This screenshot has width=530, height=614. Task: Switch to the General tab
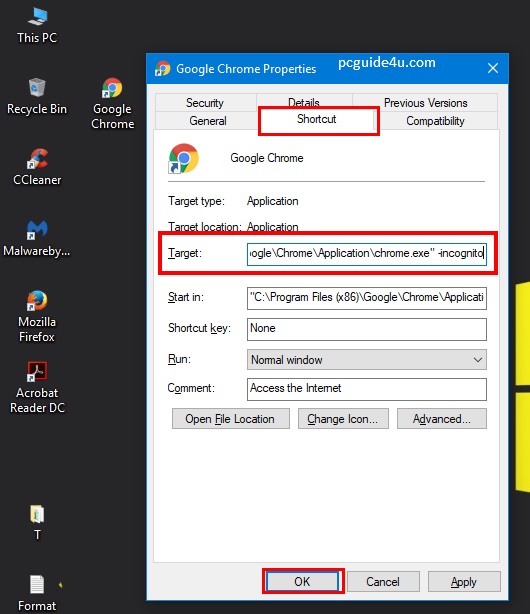[208, 121]
